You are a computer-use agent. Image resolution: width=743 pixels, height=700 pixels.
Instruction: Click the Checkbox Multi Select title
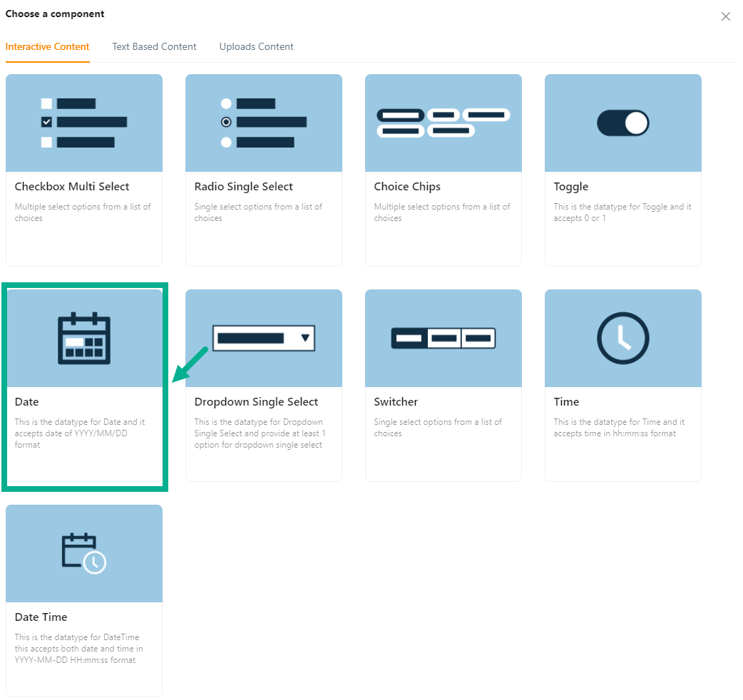[x=72, y=187]
